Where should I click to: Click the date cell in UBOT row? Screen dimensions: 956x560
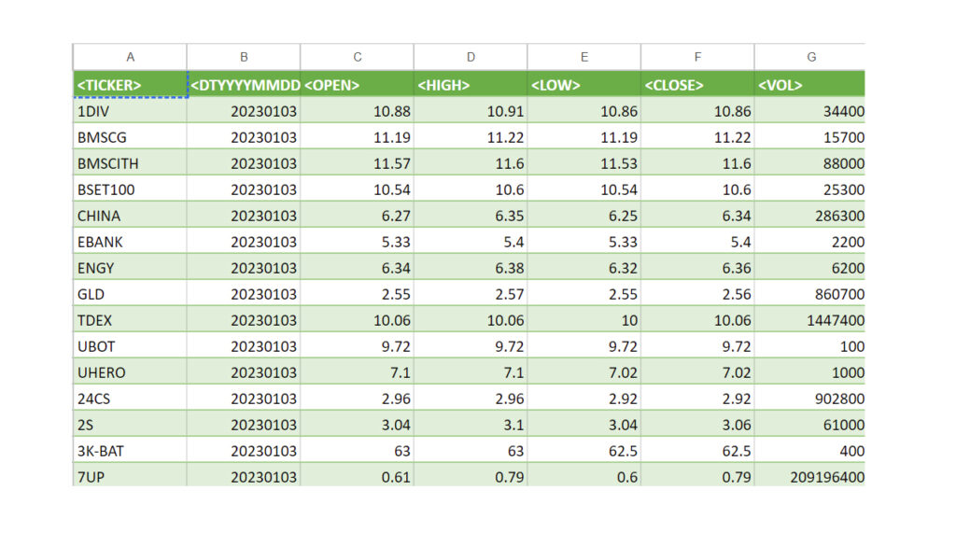coord(244,346)
